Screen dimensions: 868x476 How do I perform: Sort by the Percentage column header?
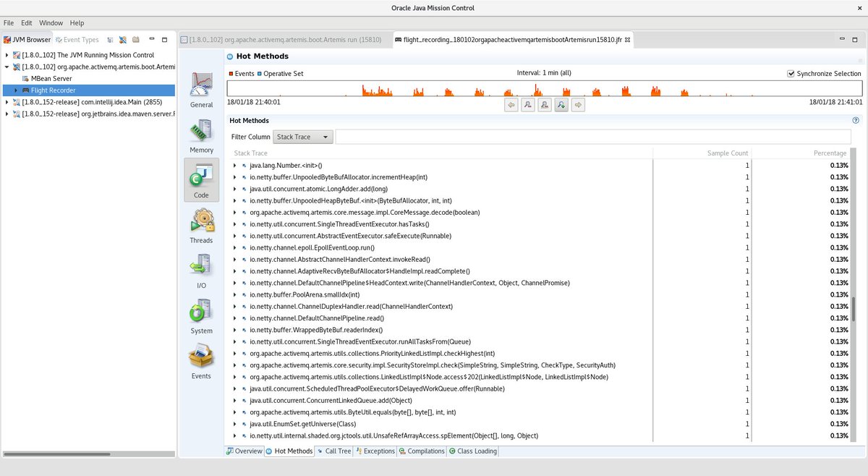[x=801, y=153]
